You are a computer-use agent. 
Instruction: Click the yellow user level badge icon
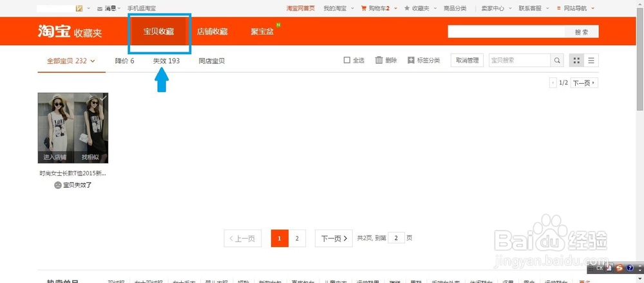[79, 8]
